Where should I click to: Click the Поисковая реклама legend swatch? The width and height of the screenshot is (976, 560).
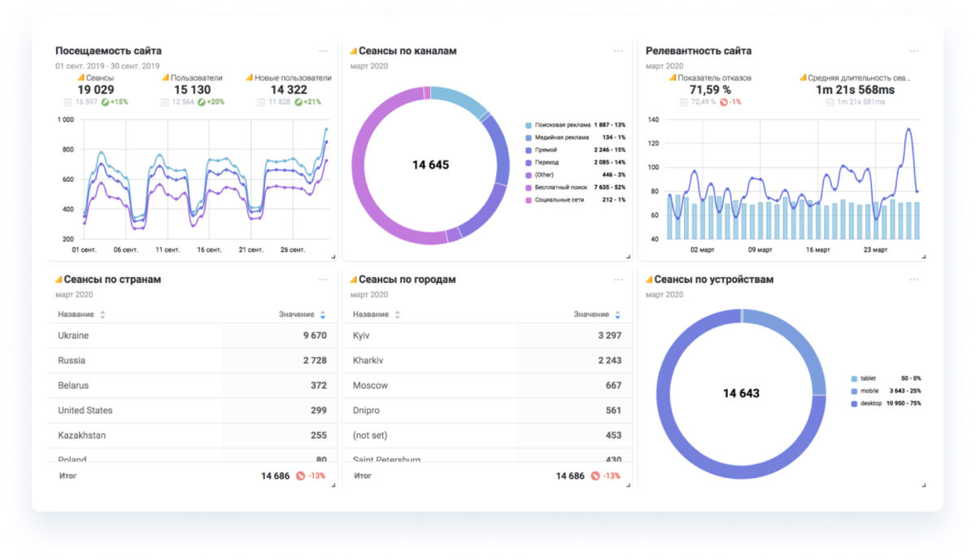pos(529,125)
